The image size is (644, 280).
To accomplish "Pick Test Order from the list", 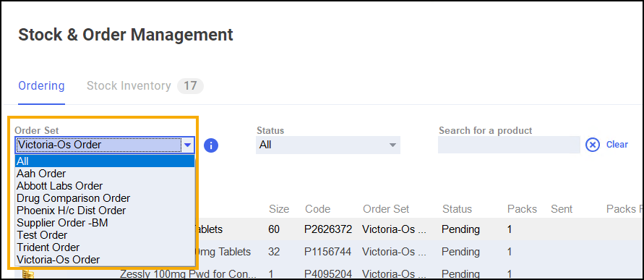I will click(x=105, y=235).
